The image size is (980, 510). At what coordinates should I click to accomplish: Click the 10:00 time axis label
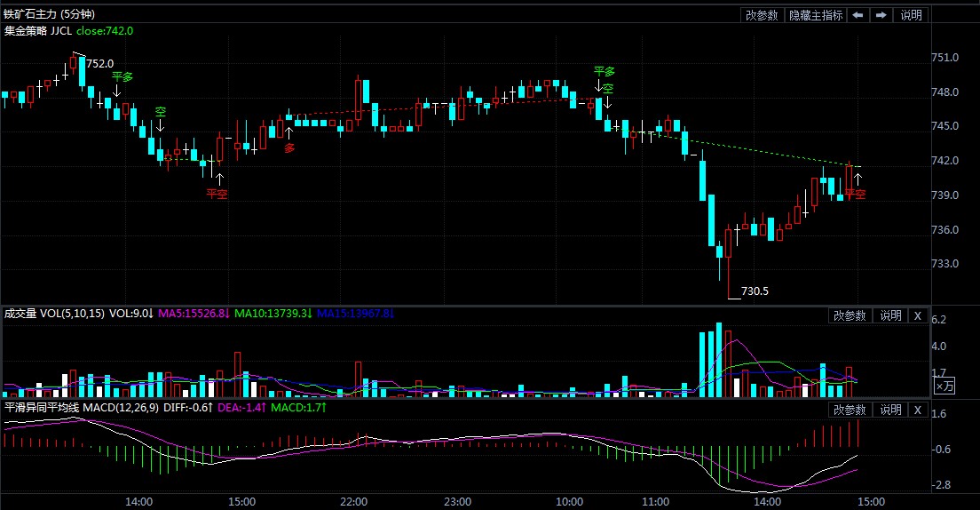pos(569,502)
